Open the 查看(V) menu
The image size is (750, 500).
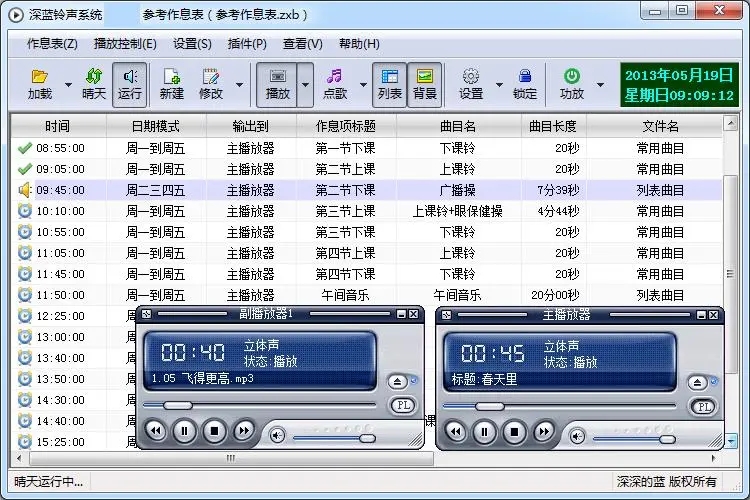(303, 44)
